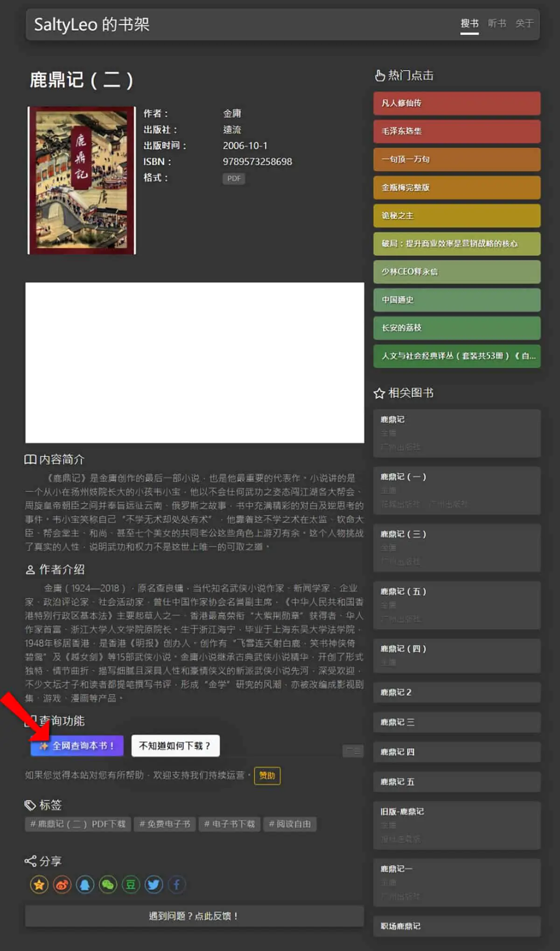Screen dimensions: 560x951
Task: Open hot item 长安的荔枝
Action: click(457, 328)
